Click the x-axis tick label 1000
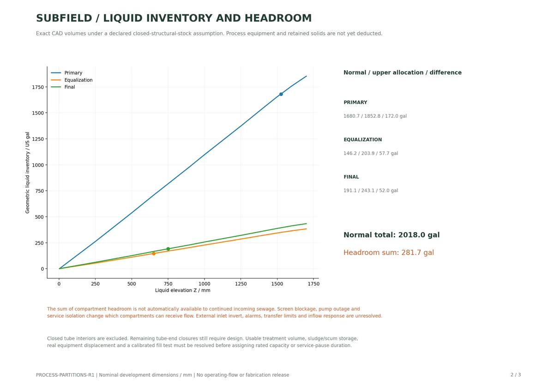The height and width of the screenshot is (392, 554). pyautogui.click(x=205, y=284)
